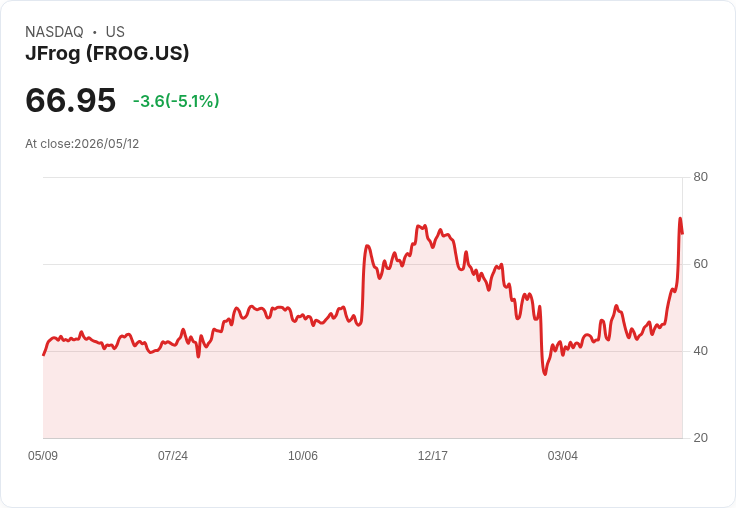This screenshot has height=508, width=736.
Task: Click the lowest dip on the chart near 03/04
Action: click(544, 374)
